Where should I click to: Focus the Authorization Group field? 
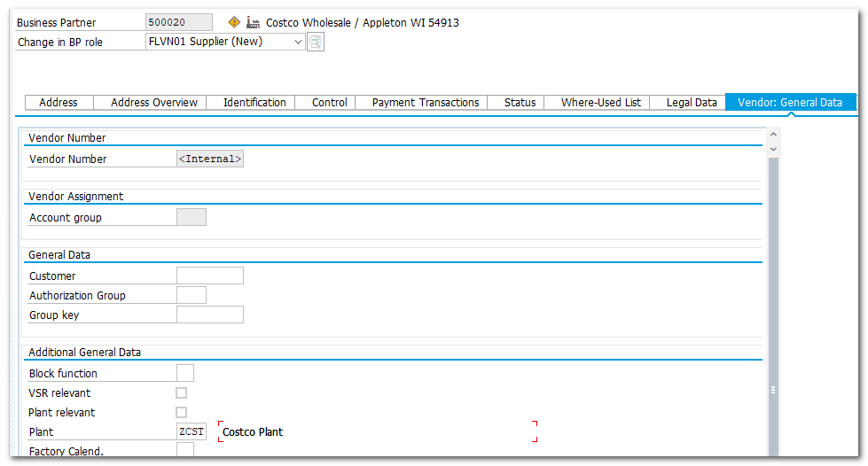tap(192, 295)
